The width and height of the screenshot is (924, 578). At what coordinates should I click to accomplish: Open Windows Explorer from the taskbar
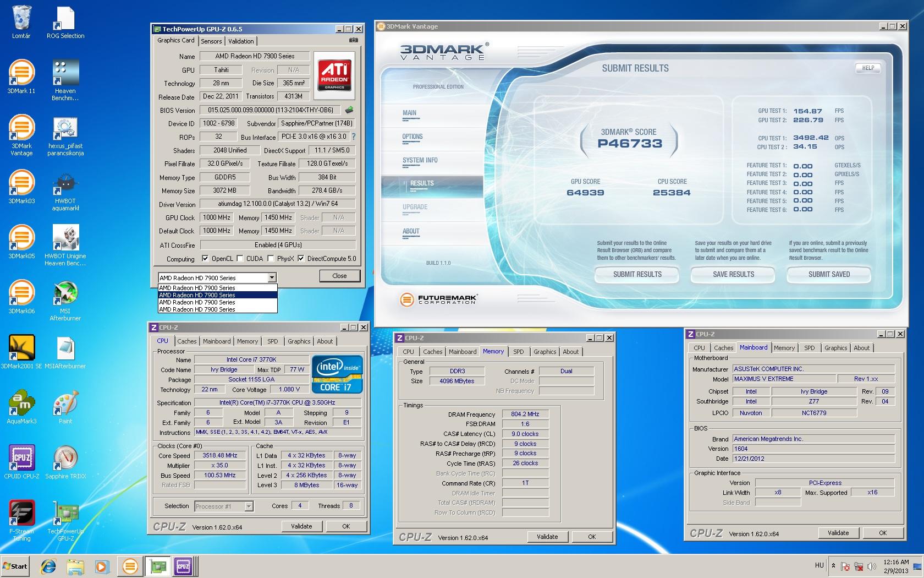click(75, 566)
